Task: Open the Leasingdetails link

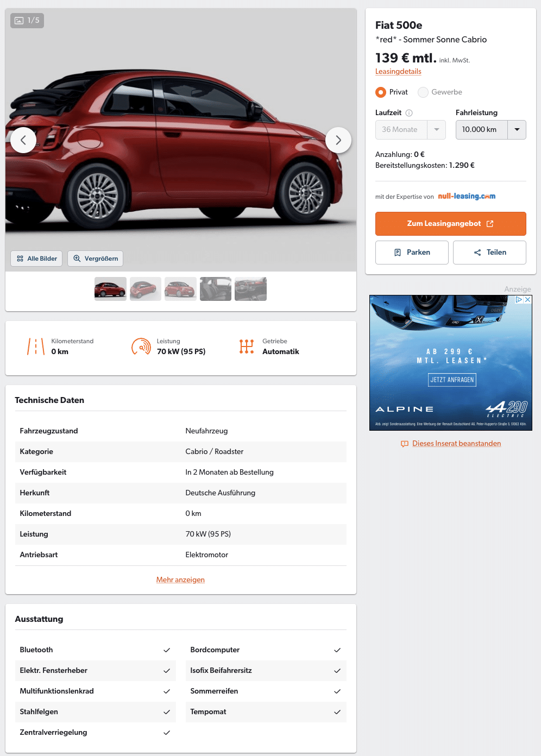Action: pyautogui.click(x=398, y=72)
